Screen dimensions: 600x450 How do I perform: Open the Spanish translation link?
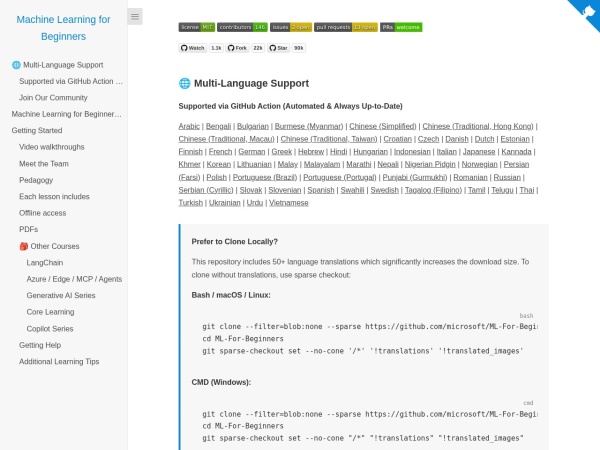pos(321,190)
